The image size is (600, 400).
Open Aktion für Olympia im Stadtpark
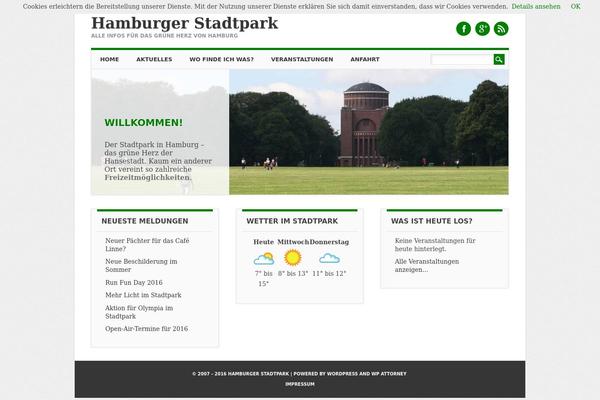(x=139, y=312)
